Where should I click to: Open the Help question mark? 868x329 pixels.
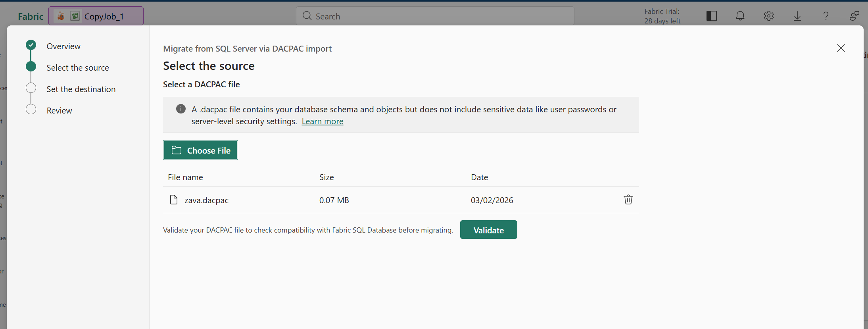pyautogui.click(x=826, y=16)
